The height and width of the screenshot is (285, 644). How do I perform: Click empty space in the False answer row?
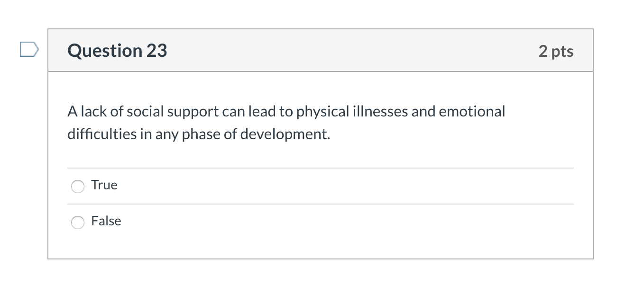tap(332, 222)
